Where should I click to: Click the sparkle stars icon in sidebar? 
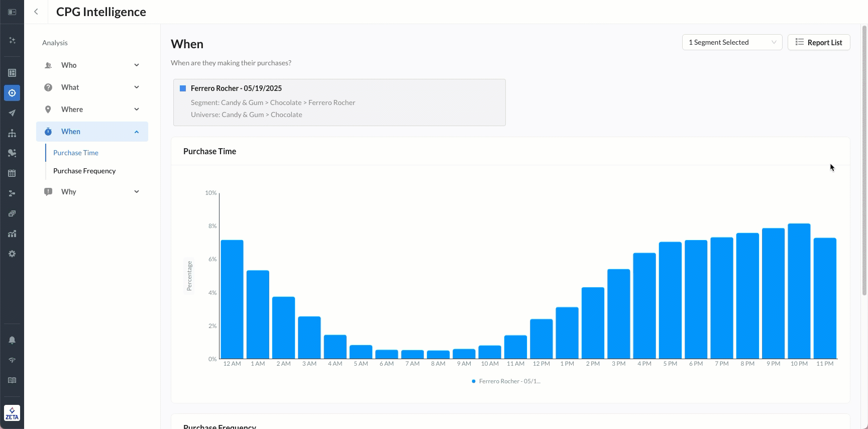(x=12, y=40)
